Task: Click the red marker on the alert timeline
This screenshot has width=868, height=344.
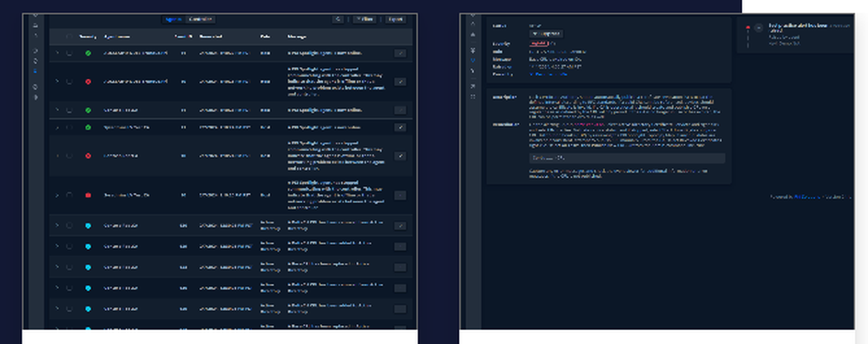Action: (x=748, y=27)
